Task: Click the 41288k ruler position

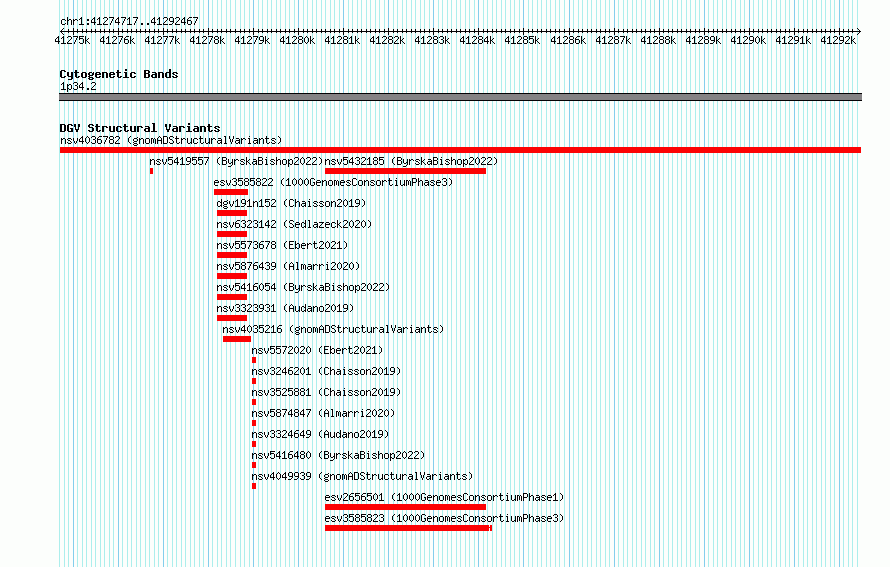Action: [658, 40]
